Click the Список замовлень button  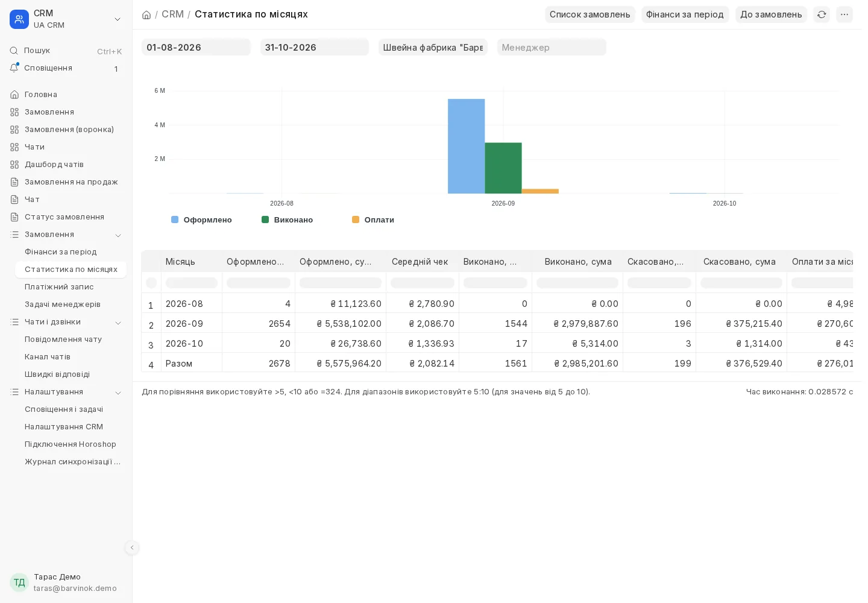point(590,14)
